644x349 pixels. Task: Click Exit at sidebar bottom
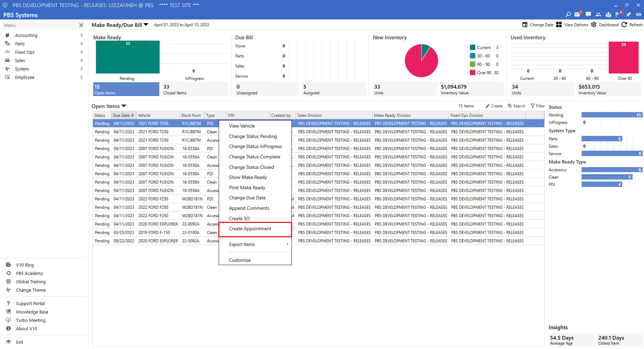[x=19, y=342]
